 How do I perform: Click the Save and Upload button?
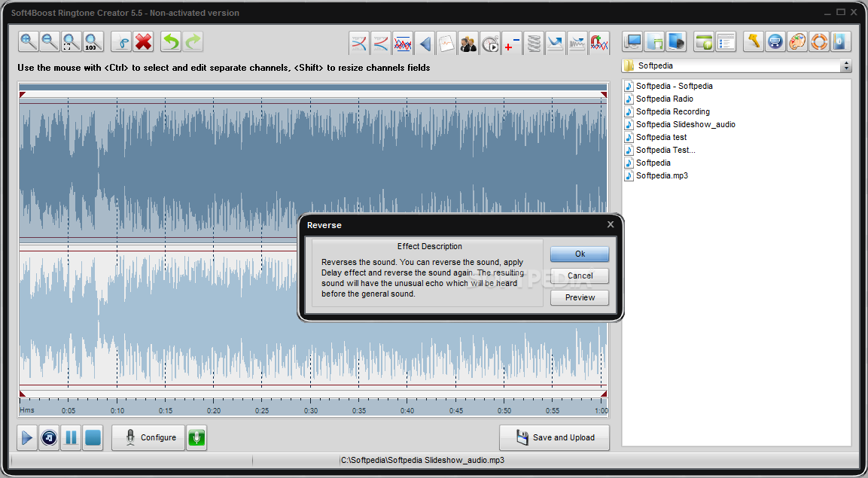555,437
